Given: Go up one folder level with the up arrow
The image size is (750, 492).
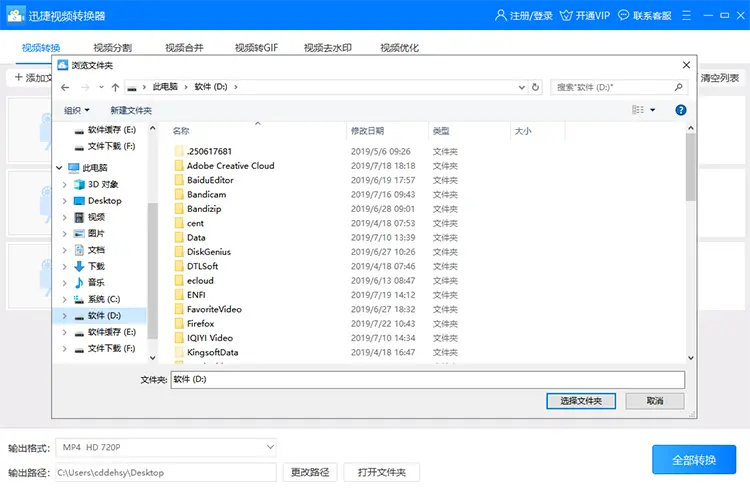Looking at the screenshot, I should click(x=115, y=87).
